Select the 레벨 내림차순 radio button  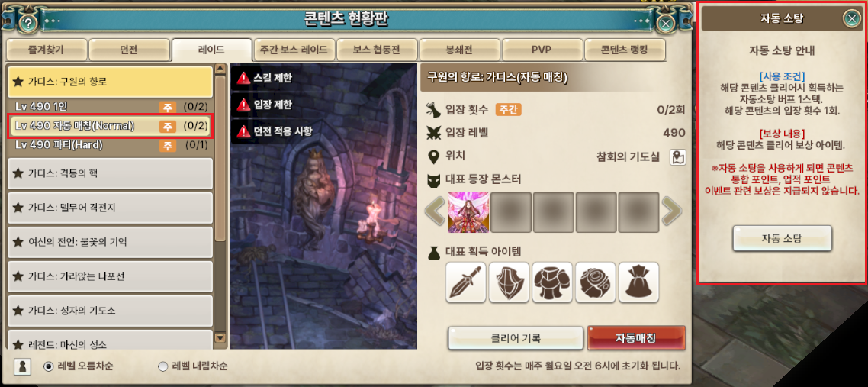[162, 366]
